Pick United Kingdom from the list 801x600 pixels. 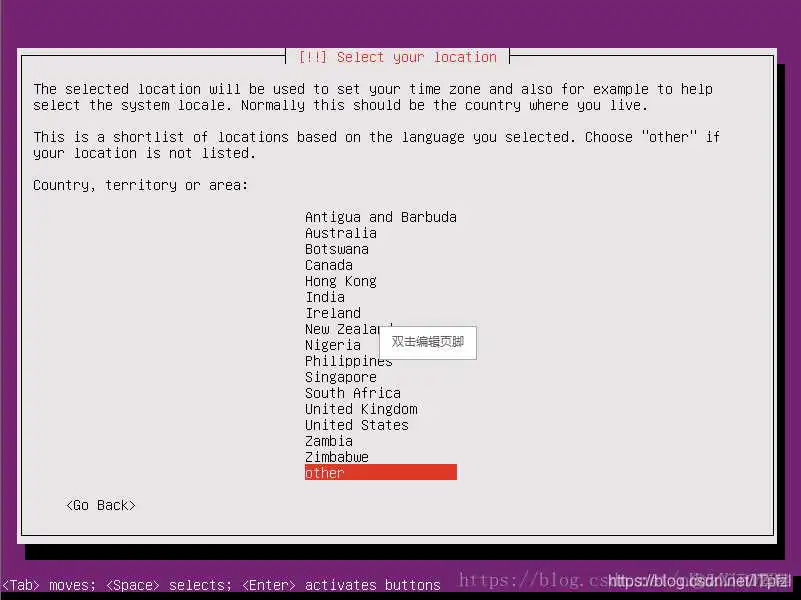click(360, 408)
